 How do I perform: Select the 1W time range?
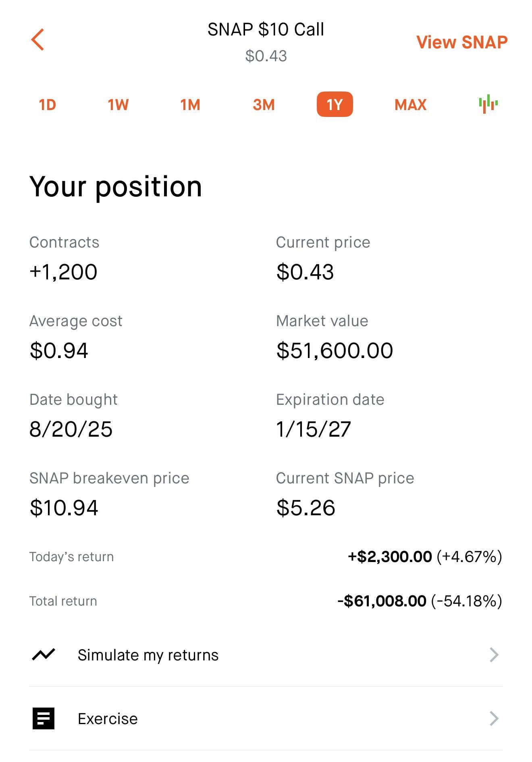pos(118,105)
